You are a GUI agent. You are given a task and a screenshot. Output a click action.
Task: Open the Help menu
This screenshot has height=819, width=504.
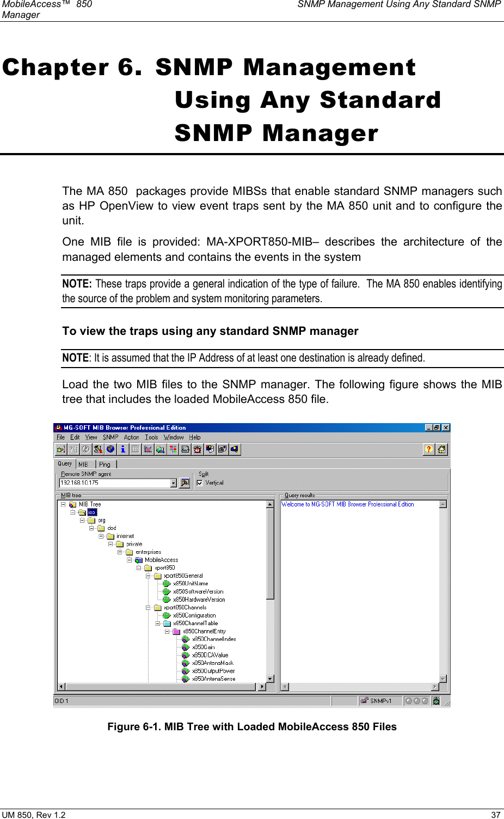(x=195, y=437)
